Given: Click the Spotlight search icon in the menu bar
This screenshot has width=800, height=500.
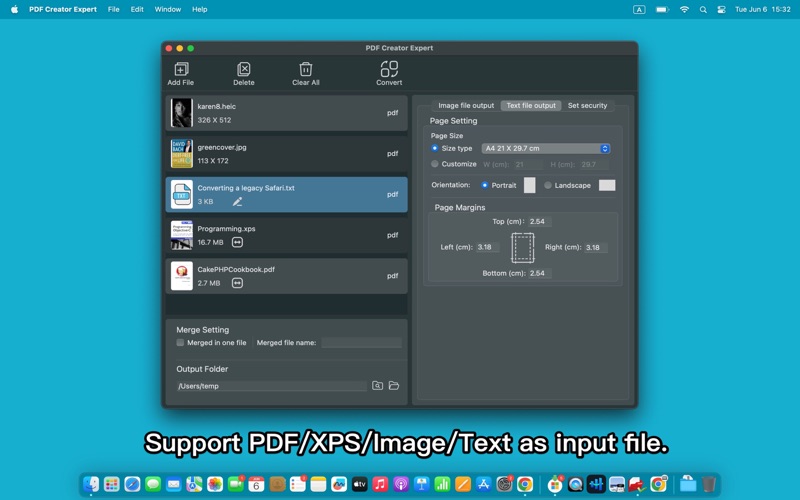Looking at the screenshot, I should (x=703, y=9).
